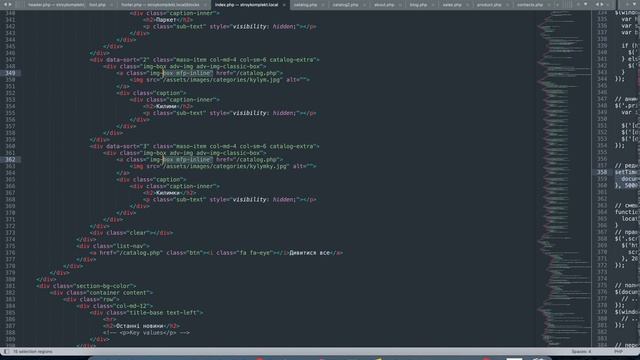Click kylym.jpg image path
The image size is (640, 360).
click(222, 80)
